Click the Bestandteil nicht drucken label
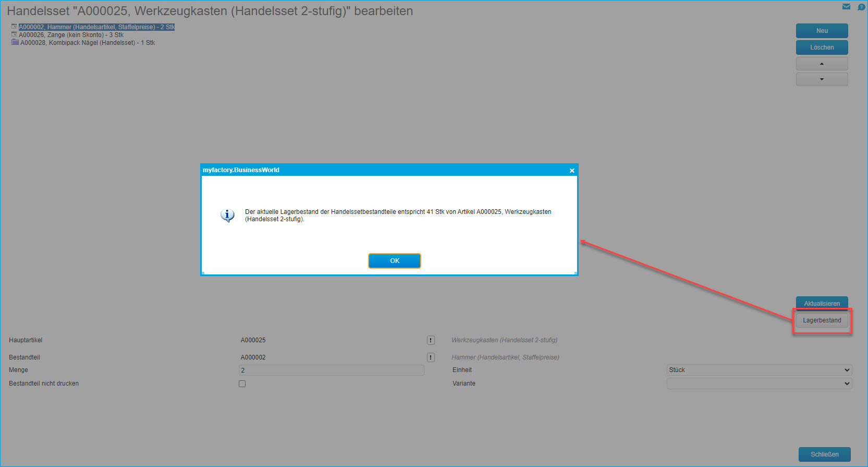Viewport: 868px width, 467px height. (44, 384)
